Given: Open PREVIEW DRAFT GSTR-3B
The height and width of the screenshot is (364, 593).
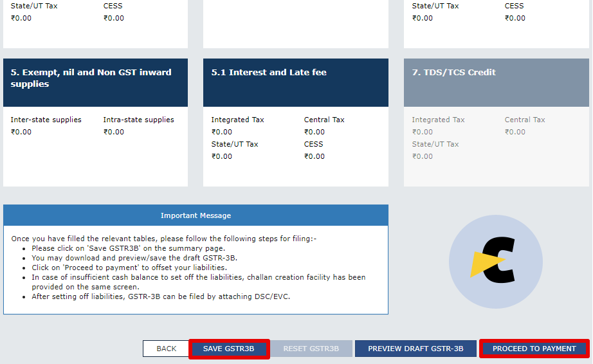Looking at the screenshot, I should tap(415, 349).
